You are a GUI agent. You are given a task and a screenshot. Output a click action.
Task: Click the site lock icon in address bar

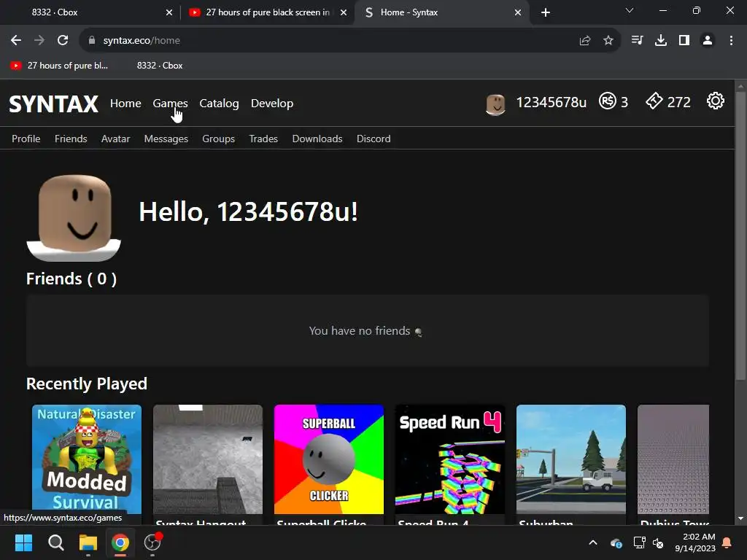[92, 41]
